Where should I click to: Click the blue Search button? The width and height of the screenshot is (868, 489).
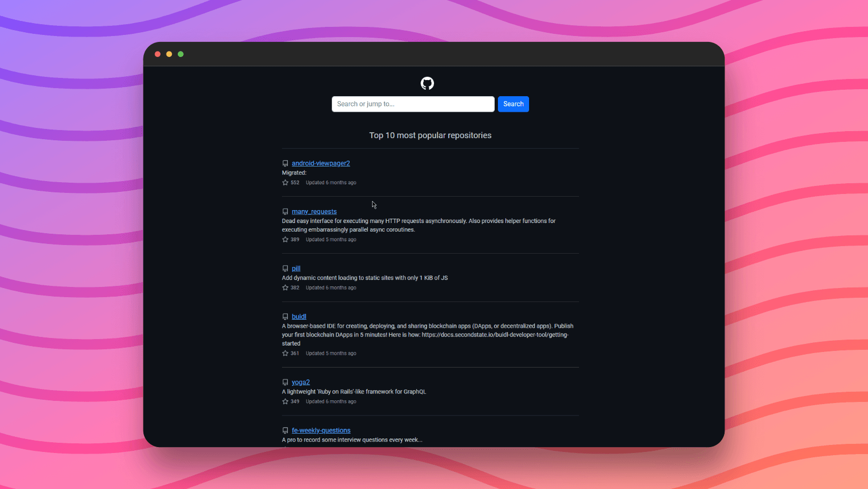click(x=513, y=104)
